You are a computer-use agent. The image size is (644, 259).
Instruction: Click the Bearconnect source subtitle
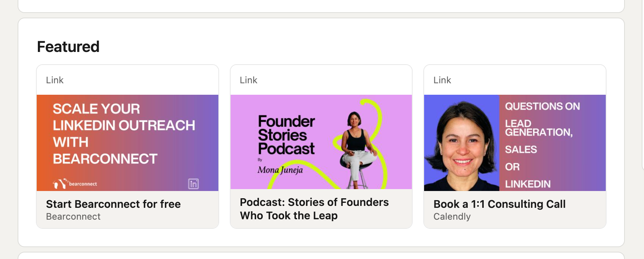pyautogui.click(x=73, y=217)
